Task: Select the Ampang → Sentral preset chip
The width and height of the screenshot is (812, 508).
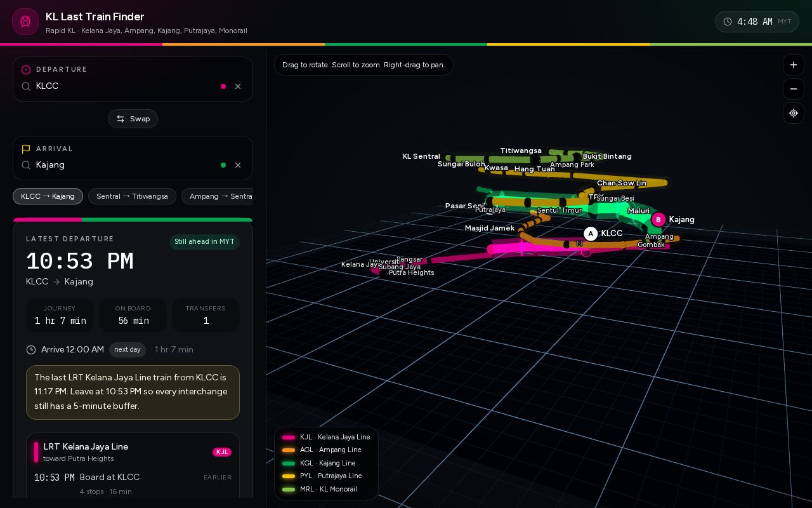Action: coord(218,196)
